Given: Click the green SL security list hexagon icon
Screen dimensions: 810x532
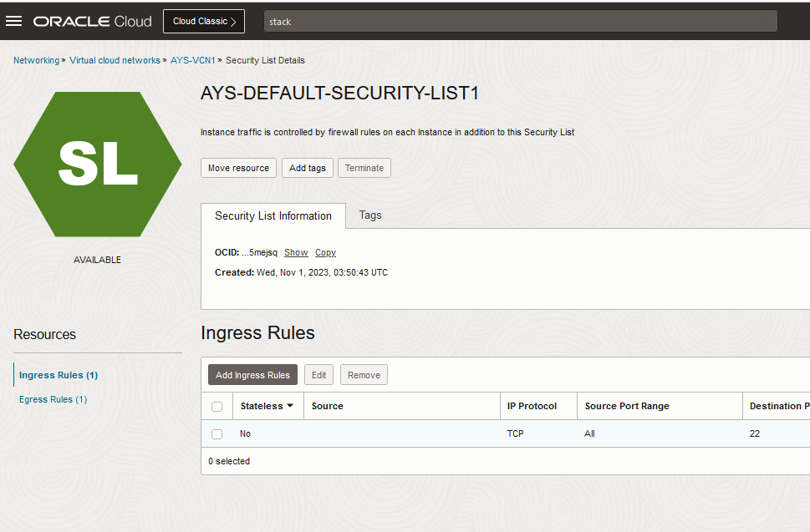Looking at the screenshot, I should click(98, 164).
